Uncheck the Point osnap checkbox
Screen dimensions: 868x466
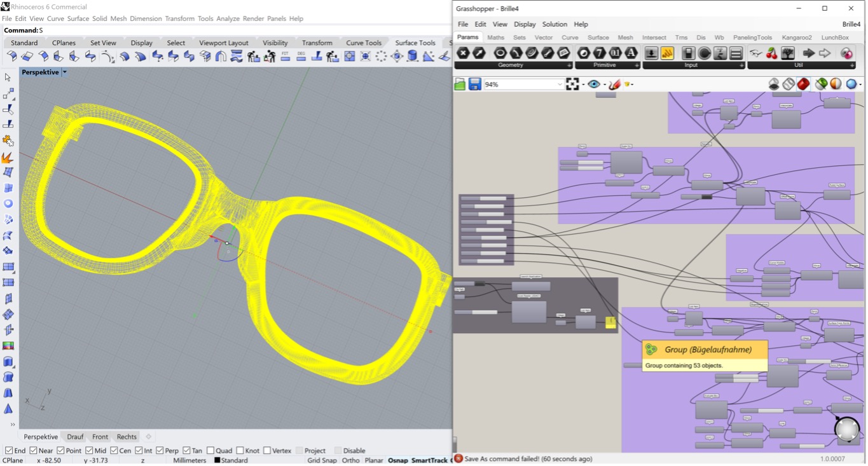tap(60, 451)
